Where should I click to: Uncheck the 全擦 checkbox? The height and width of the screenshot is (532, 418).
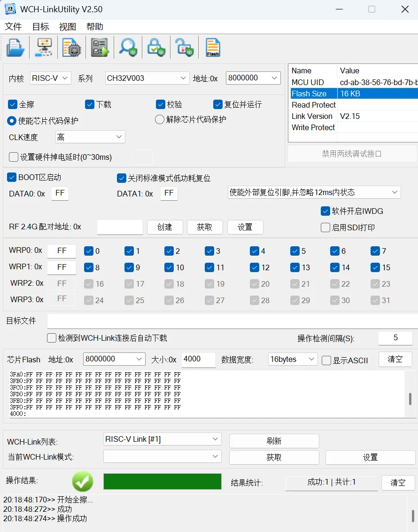[x=13, y=104]
